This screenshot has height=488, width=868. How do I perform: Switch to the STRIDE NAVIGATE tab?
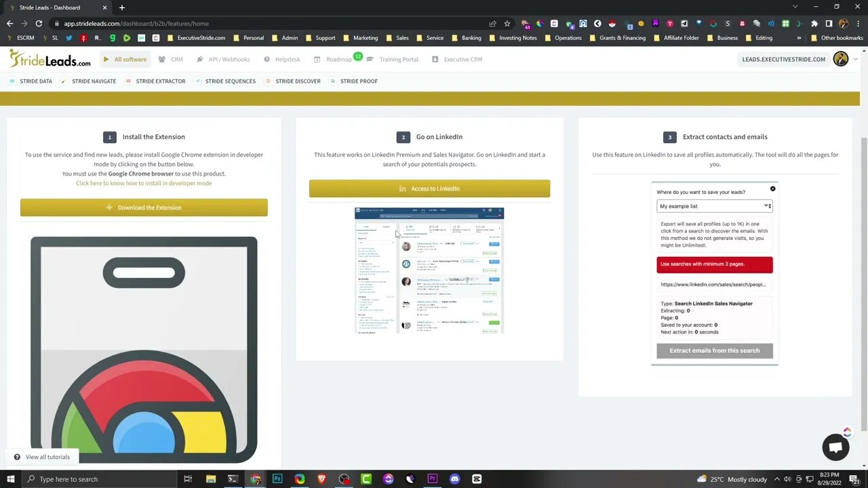[x=89, y=81]
